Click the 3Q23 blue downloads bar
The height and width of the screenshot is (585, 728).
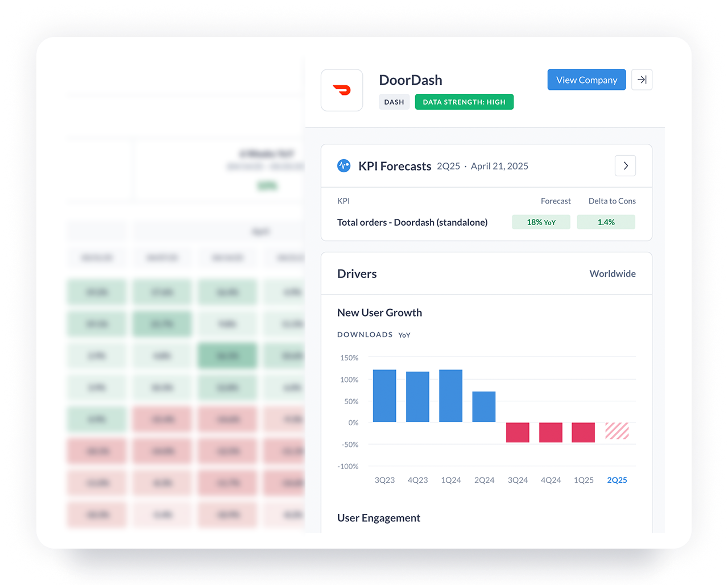click(x=384, y=396)
